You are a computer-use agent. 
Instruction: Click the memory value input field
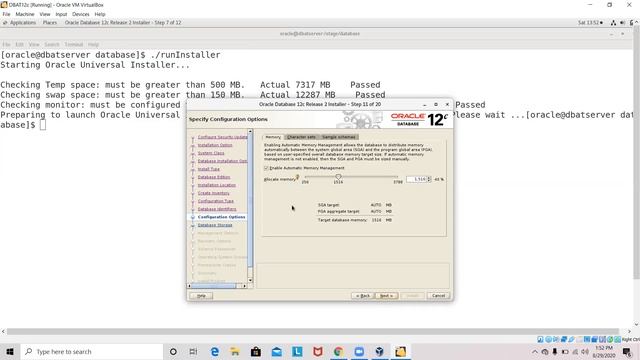[x=416, y=179]
